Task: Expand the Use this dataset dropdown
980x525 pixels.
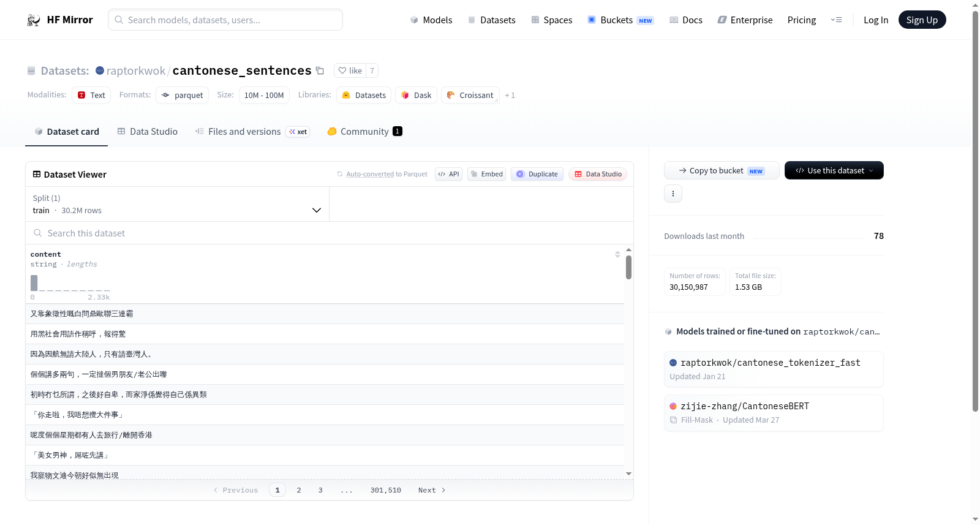Action: [834, 171]
